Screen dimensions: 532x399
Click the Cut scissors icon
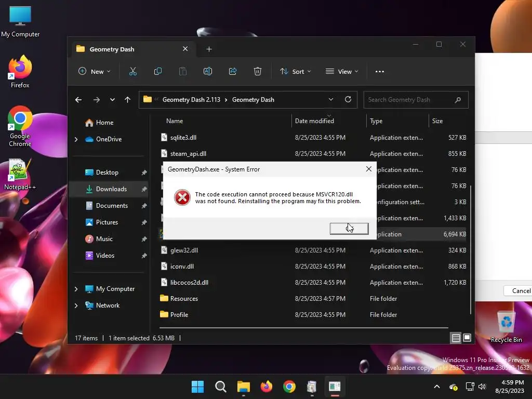[x=132, y=72]
